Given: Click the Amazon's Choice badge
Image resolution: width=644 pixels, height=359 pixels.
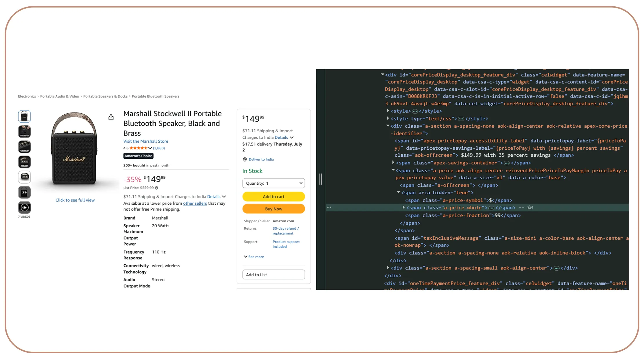Looking at the screenshot, I should (138, 156).
